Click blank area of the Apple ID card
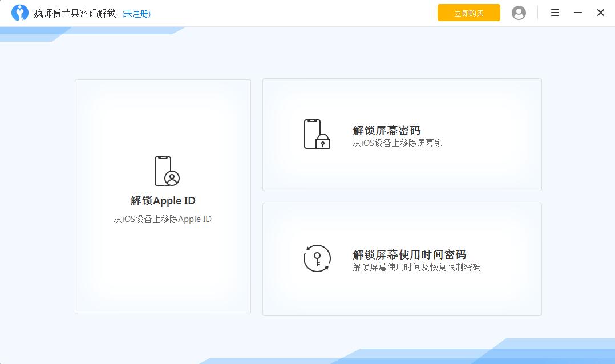This screenshot has height=364, width=615. tap(163, 274)
